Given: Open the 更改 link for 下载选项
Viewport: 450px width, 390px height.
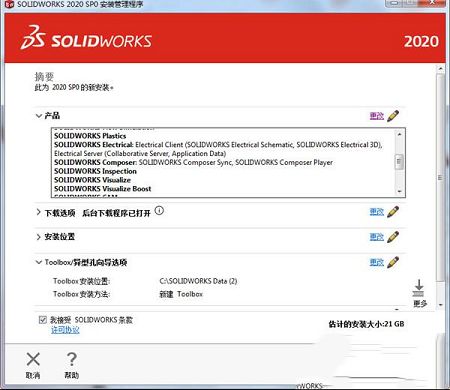Looking at the screenshot, I should (x=377, y=212).
